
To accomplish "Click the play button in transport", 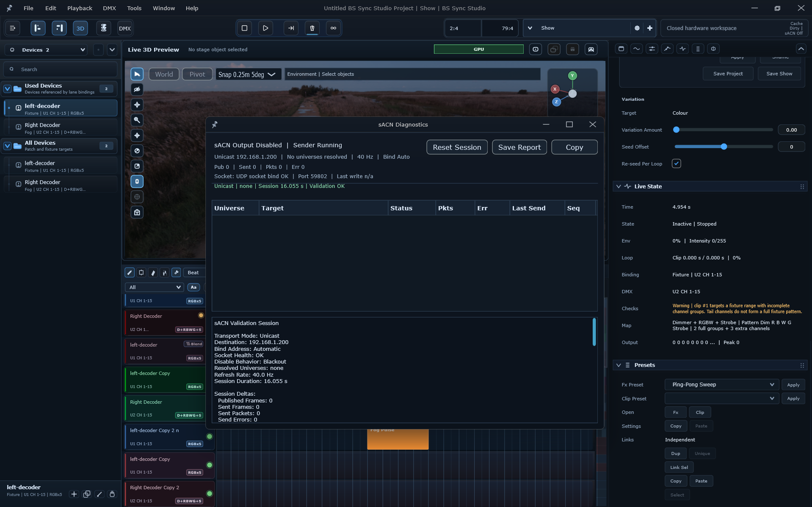I will coord(265,28).
